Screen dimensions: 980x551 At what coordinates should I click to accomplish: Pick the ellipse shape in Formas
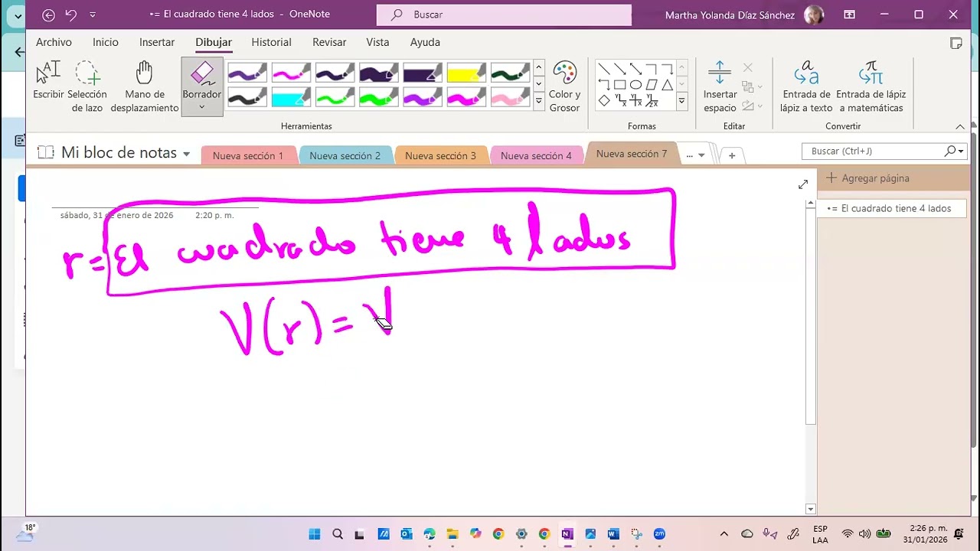click(635, 84)
